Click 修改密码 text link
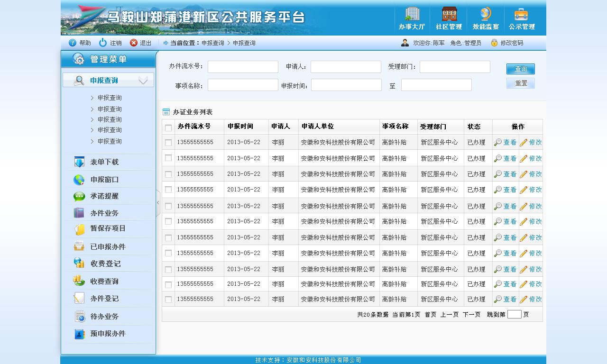607x364 pixels. coord(512,43)
